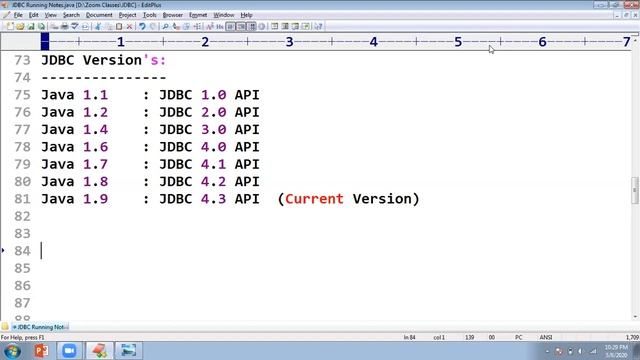
Task: Open Zoom from the taskbar
Action: point(69,351)
